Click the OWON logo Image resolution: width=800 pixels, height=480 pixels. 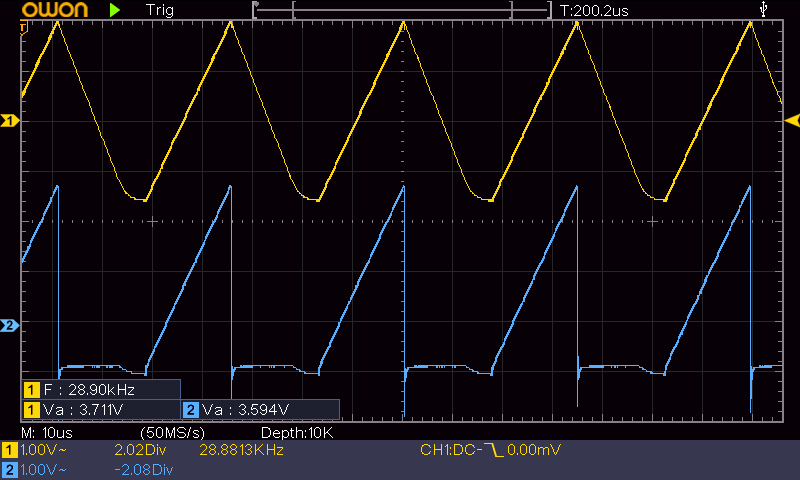tap(55, 10)
